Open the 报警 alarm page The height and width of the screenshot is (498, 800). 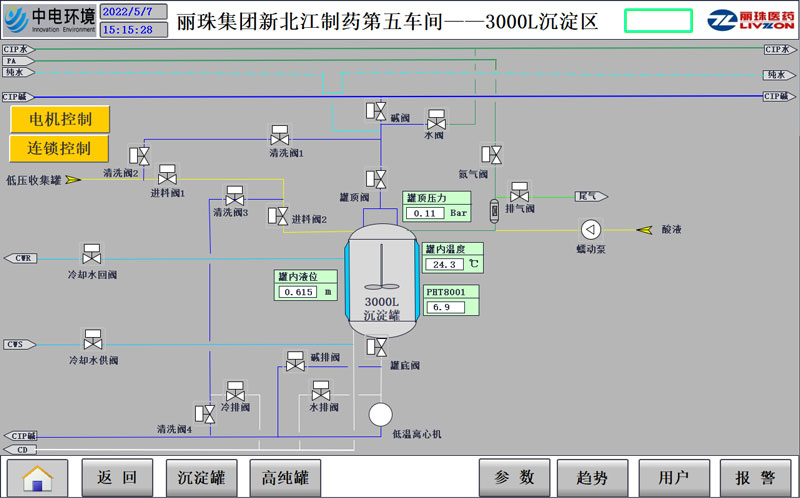755,477
